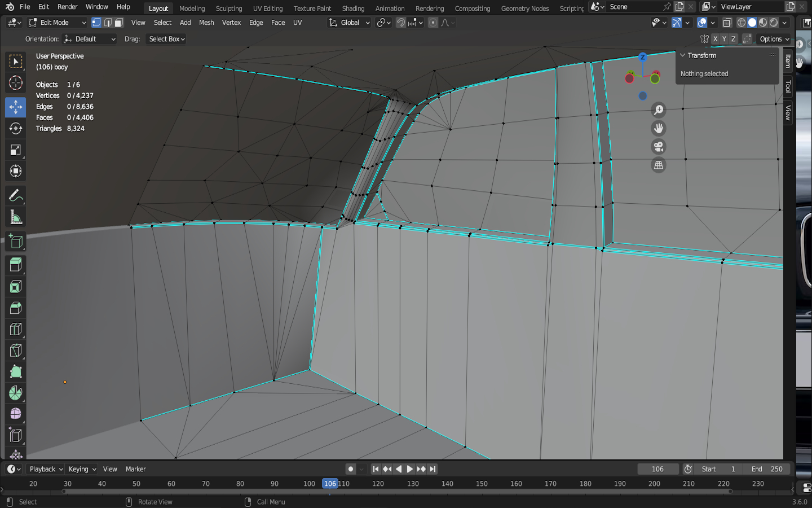Pick the Poly Build tool
This screenshot has height=508, width=812.
pyautogui.click(x=16, y=372)
